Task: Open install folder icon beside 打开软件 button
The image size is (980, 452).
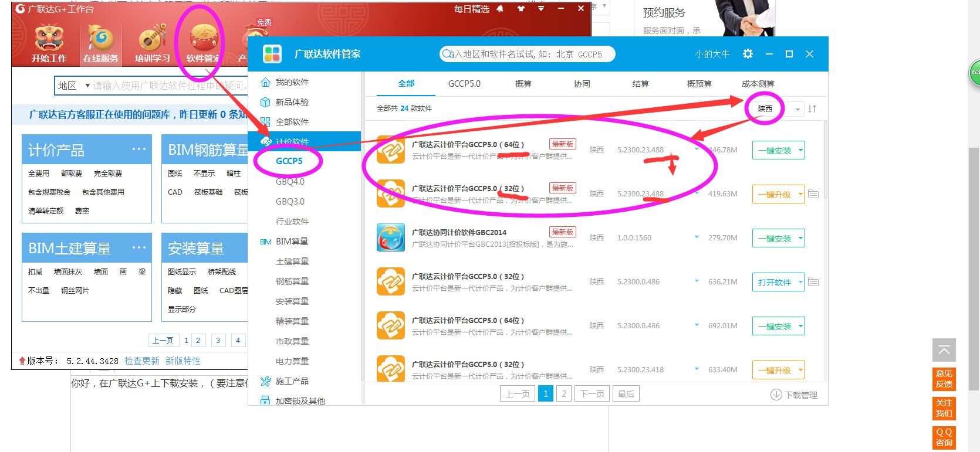Action: click(x=813, y=282)
